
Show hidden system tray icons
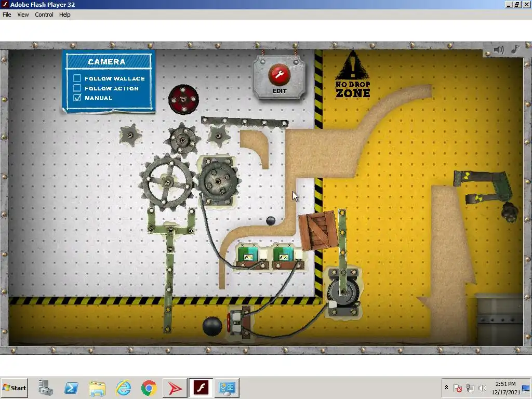446,388
